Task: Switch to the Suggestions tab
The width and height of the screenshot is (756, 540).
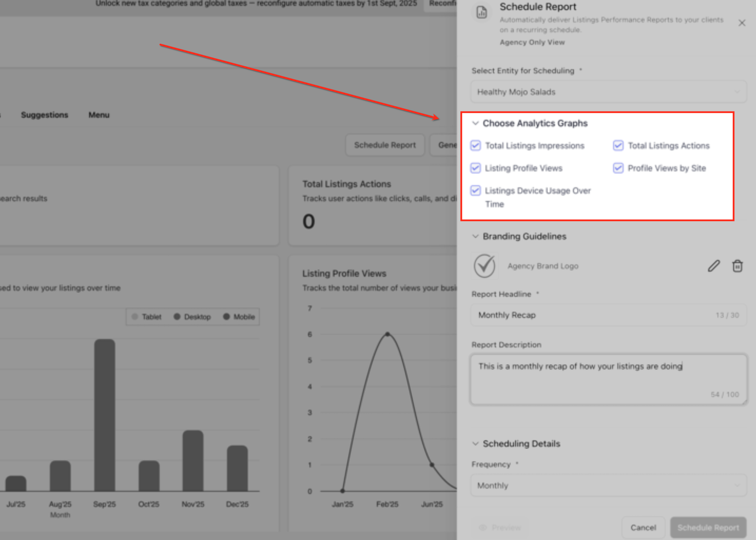Action: point(45,115)
